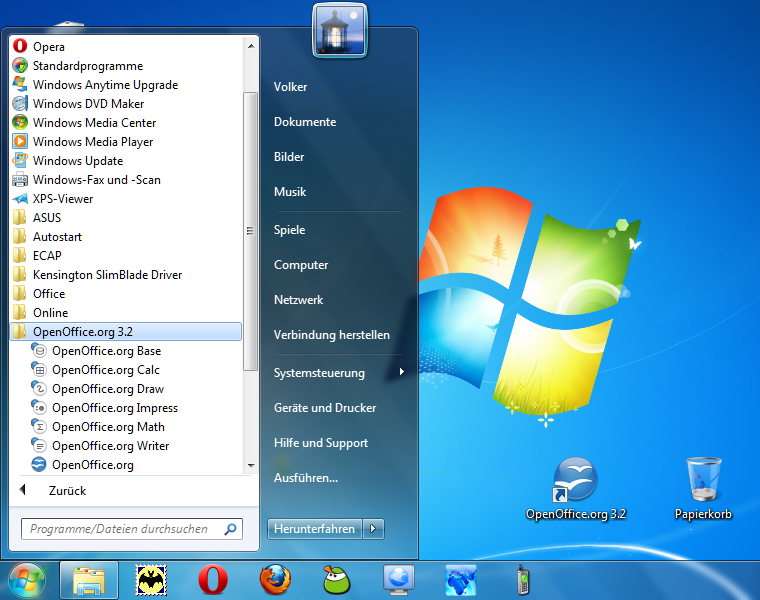Viewport: 760px width, 600px height.
Task: Open the OpenOffice.org 3.2 desktop shortcut
Action: click(x=576, y=488)
